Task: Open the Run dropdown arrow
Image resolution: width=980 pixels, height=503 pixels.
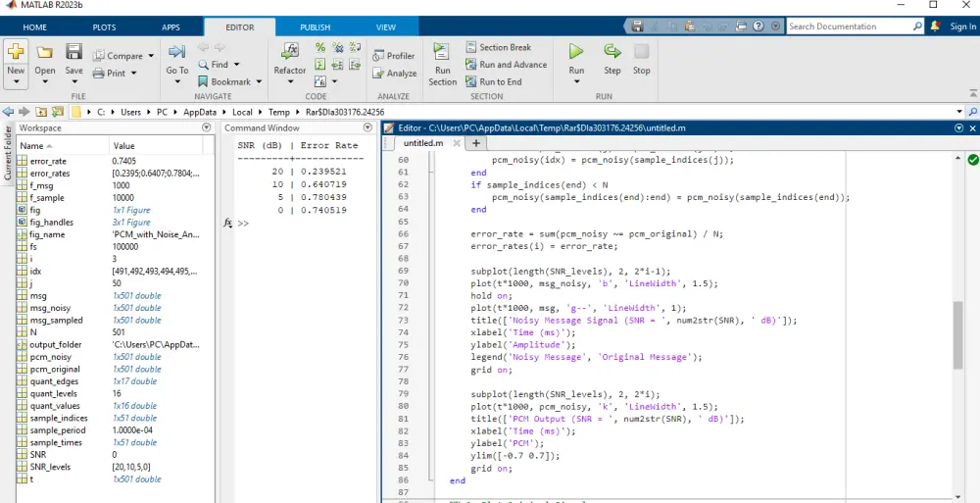Action: tap(576, 82)
